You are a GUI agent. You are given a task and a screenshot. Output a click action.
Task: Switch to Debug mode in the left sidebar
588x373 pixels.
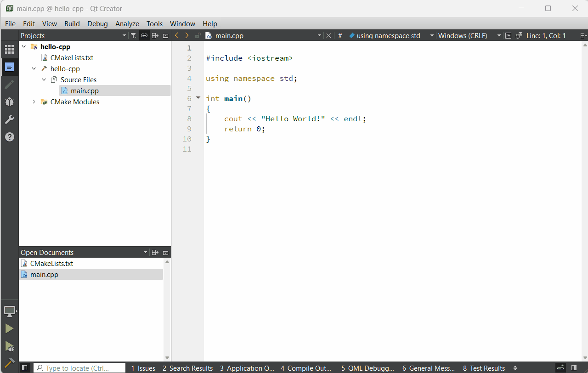[x=9, y=102]
